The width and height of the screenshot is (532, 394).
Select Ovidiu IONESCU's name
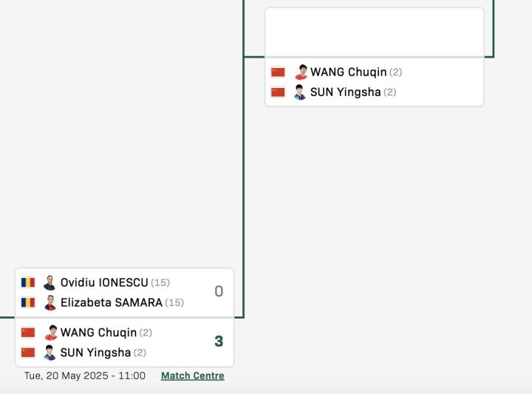point(104,282)
